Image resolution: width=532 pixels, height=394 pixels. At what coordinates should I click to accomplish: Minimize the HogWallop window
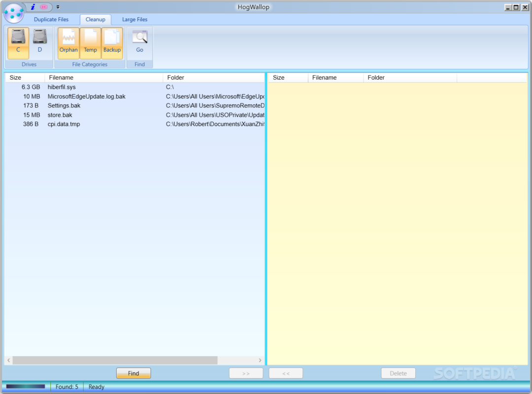click(x=508, y=7)
